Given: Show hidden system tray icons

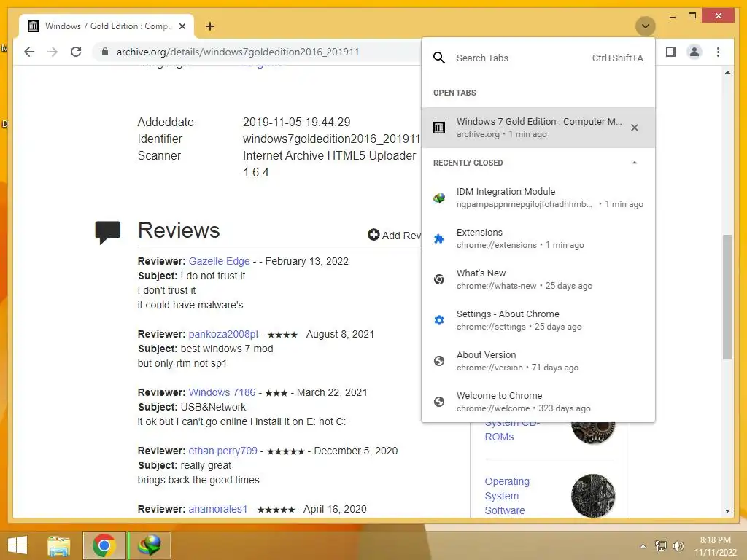Looking at the screenshot, I should tap(643, 546).
